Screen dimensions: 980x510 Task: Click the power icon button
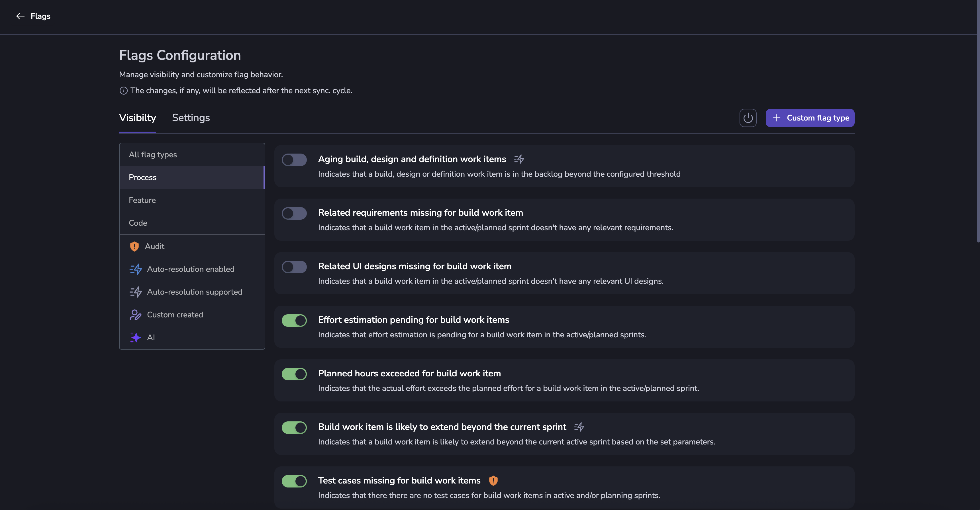coord(748,118)
